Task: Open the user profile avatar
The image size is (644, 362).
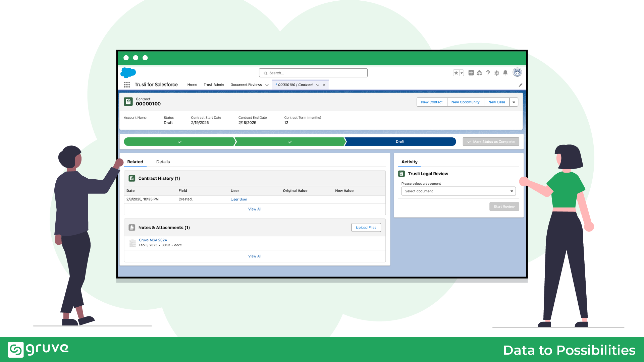Action: pos(517,72)
